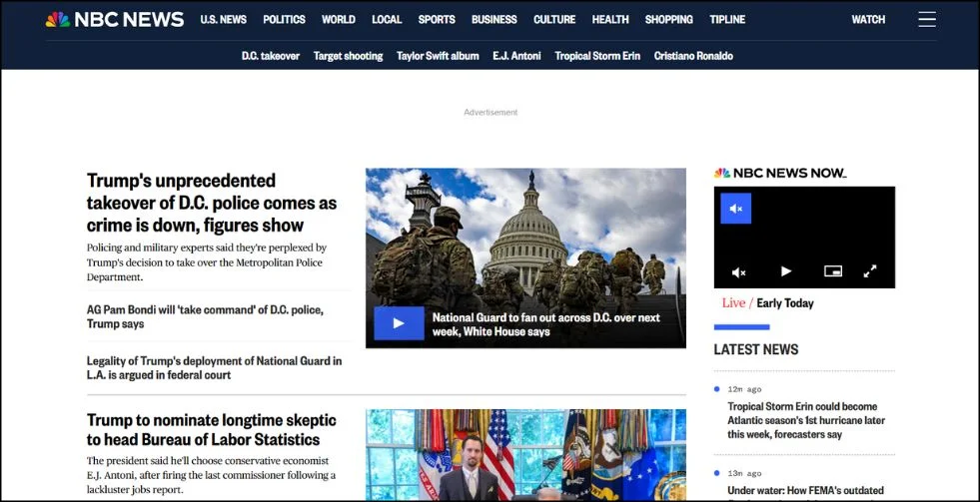
Task: Open the U.S. News section
Action: [x=223, y=19]
